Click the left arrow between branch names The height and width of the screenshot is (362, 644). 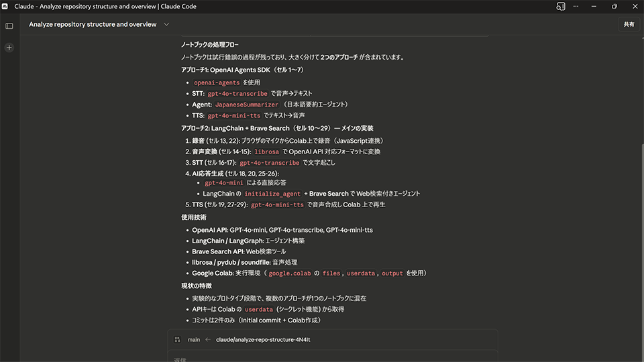[x=208, y=339]
